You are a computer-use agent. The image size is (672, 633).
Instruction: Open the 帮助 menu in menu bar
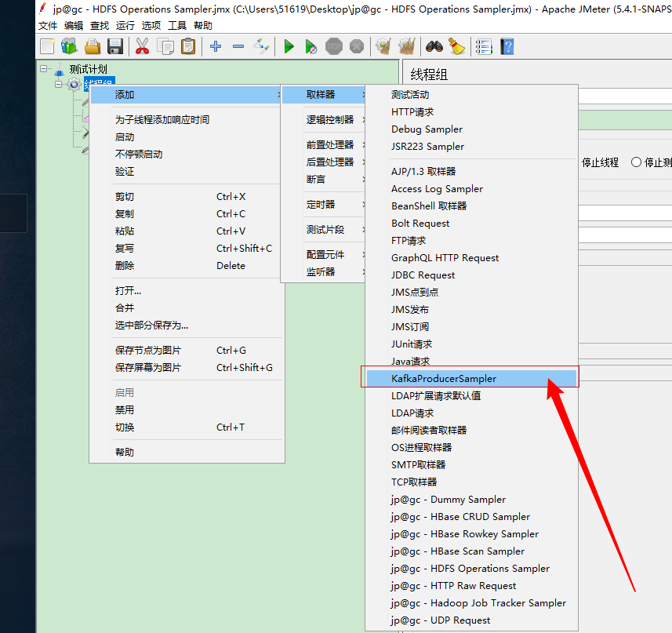pos(203,26)
